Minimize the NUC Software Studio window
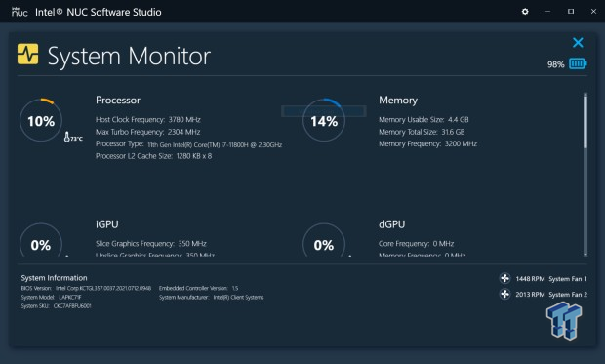This screenshot has height=364, width=605. pyautogui.click(x=547, y=12)
